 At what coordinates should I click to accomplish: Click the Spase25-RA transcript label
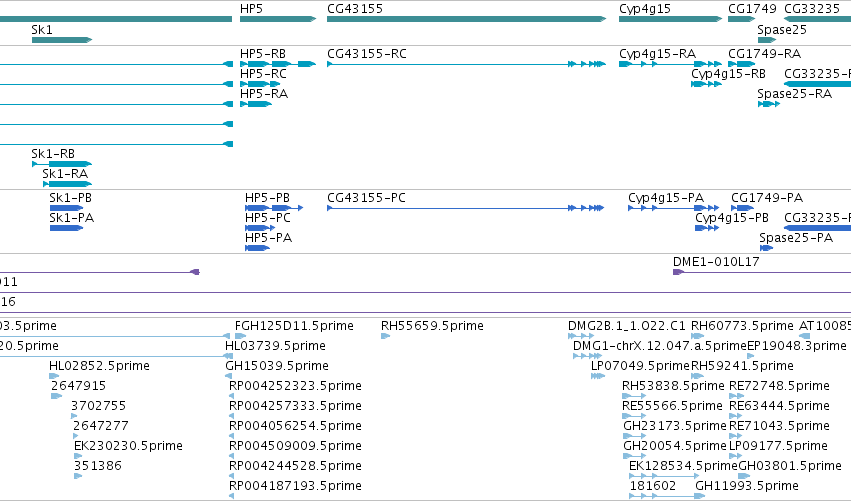[x=795, y=94]
